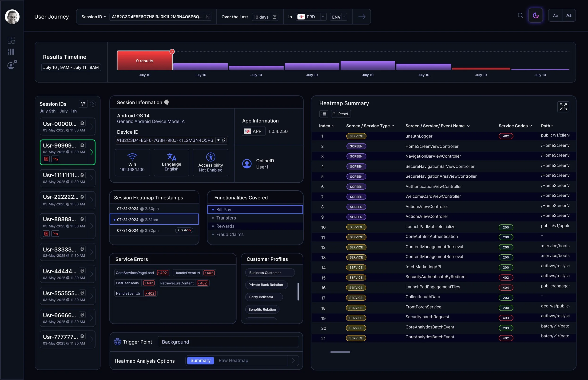The width and height of the screenshot is (588, 380).
Task: Sort by Index column
Action: click(x=326, y=126)
